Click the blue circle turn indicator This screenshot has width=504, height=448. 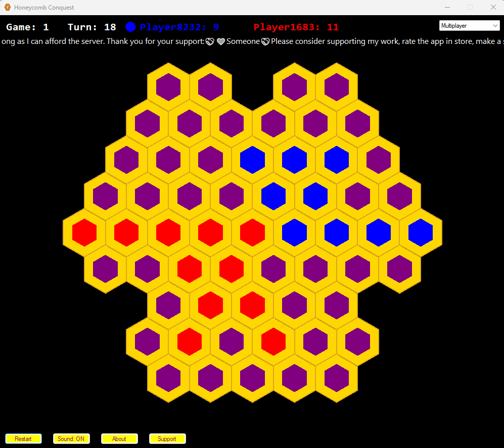(130, 27)
